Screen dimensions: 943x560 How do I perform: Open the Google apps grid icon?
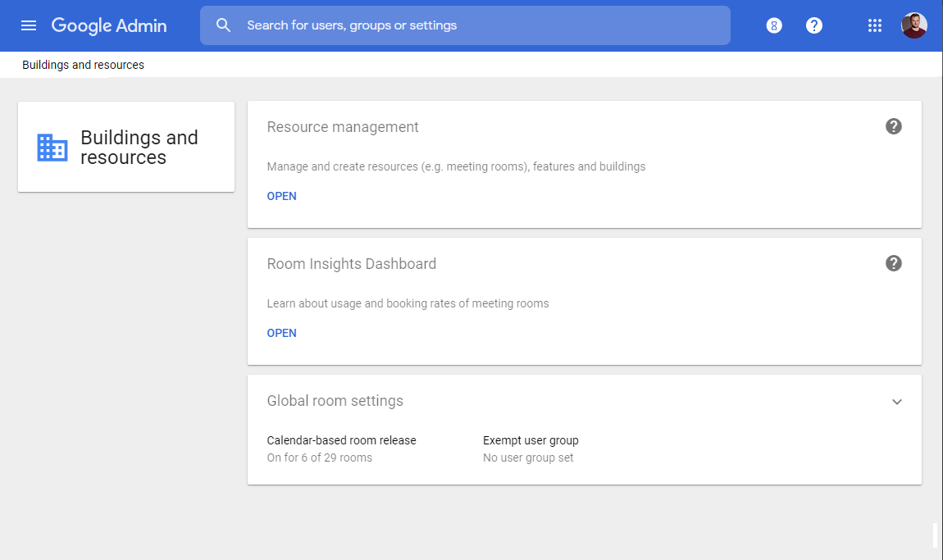tap(875, 25)
